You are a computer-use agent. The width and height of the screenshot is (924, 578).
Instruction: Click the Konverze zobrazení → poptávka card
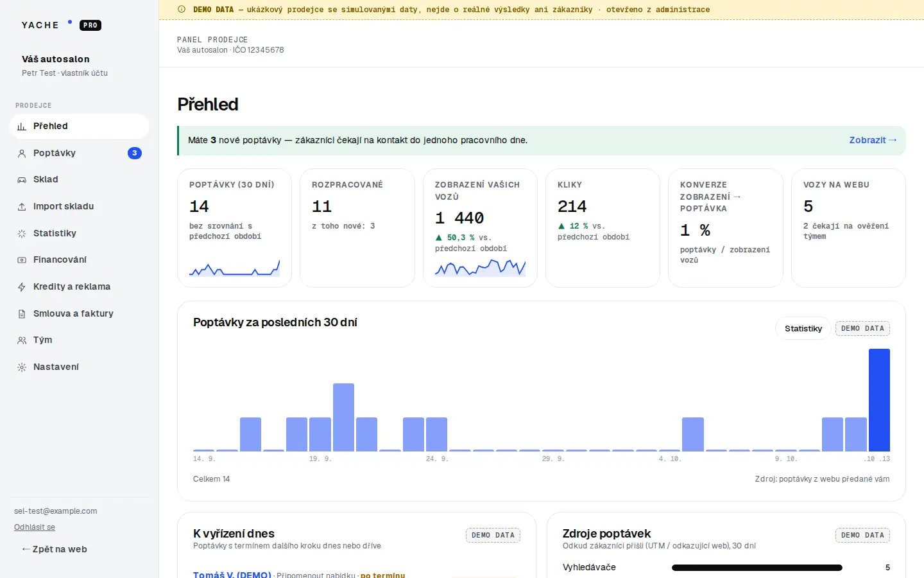(x=725, y=228)
